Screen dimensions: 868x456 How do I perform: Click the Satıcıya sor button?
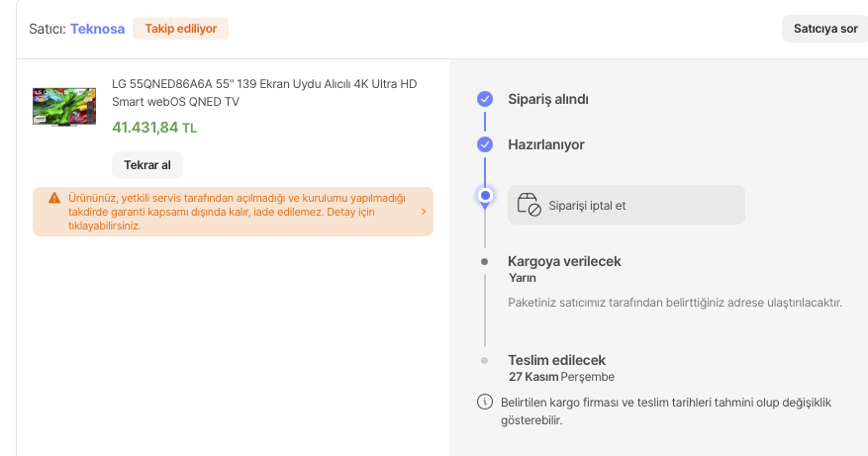point(824,29)
